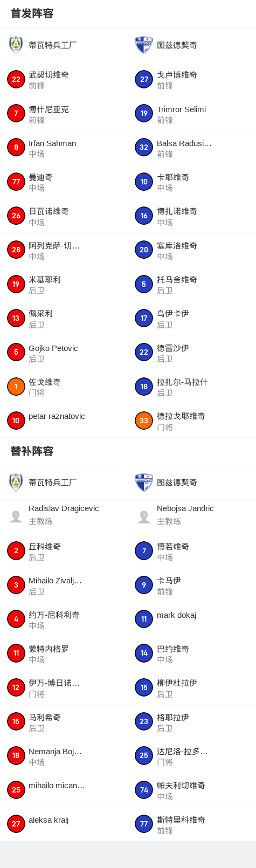Click the 替补阵容 section heading
Image resolution: width=256 pixels, height=868 pixels.
32,451
